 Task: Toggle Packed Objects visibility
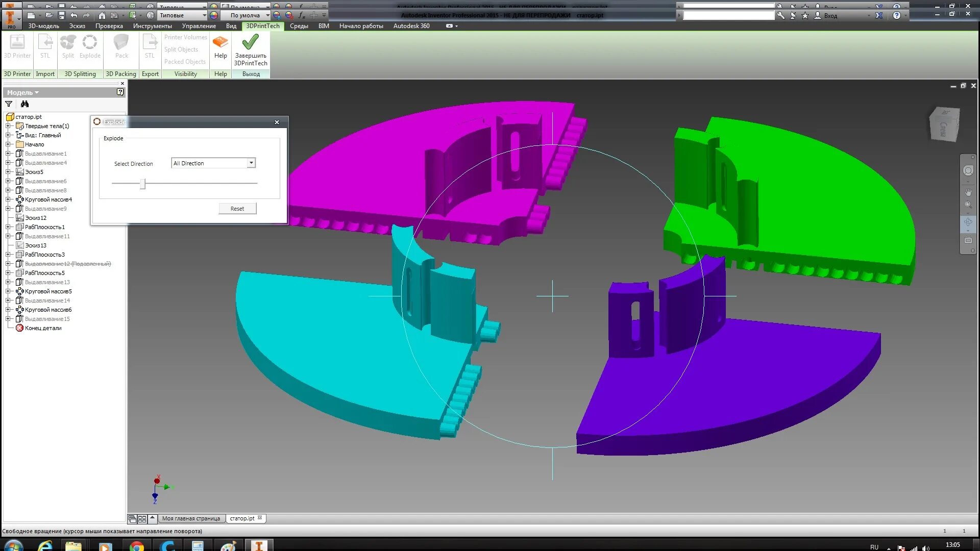click(185, 62)
